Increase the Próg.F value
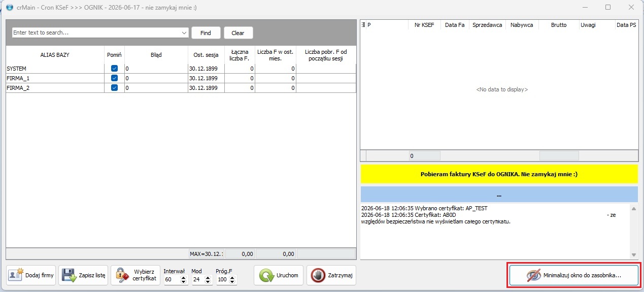The image size is (644, 292). [x=233, y=277]
